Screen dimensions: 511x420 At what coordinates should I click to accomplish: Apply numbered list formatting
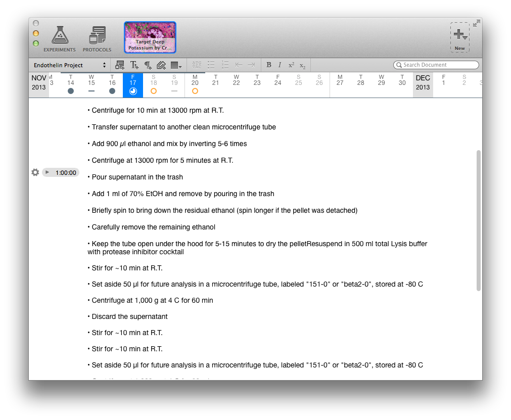pos(225,65)
